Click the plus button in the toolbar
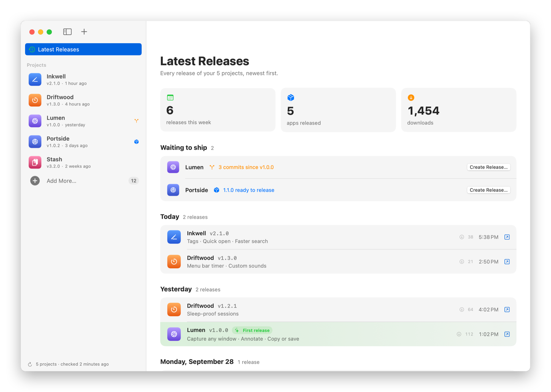The width and height of the screenshot is (551, 392). pos(84,32)
